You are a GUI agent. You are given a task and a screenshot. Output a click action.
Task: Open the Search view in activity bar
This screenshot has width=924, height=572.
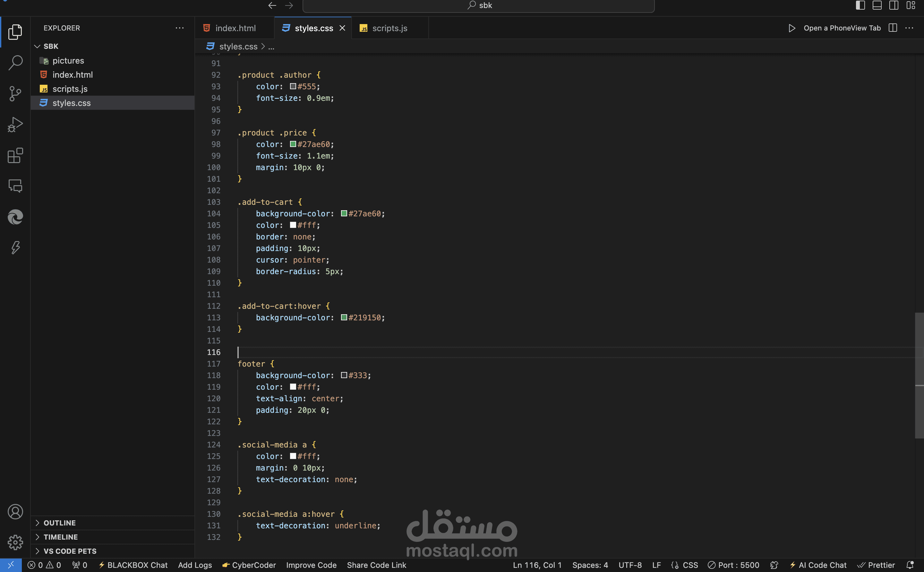point(15,63)
